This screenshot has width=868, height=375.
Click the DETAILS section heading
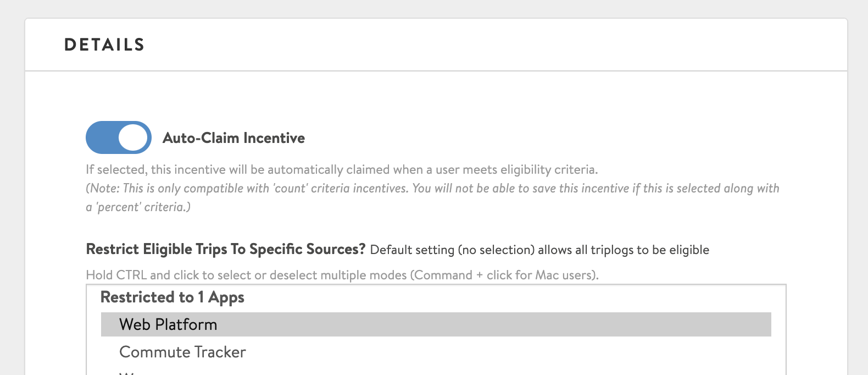[104, 45]
